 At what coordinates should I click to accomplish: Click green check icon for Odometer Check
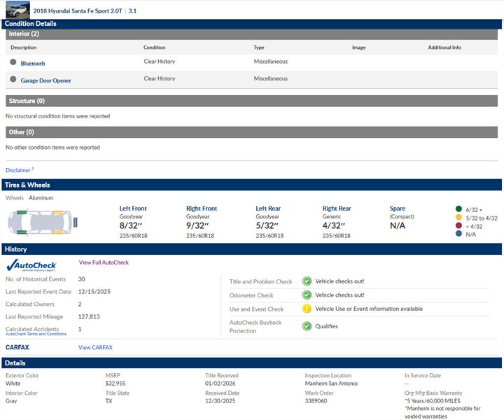click(x=307, y=295)
